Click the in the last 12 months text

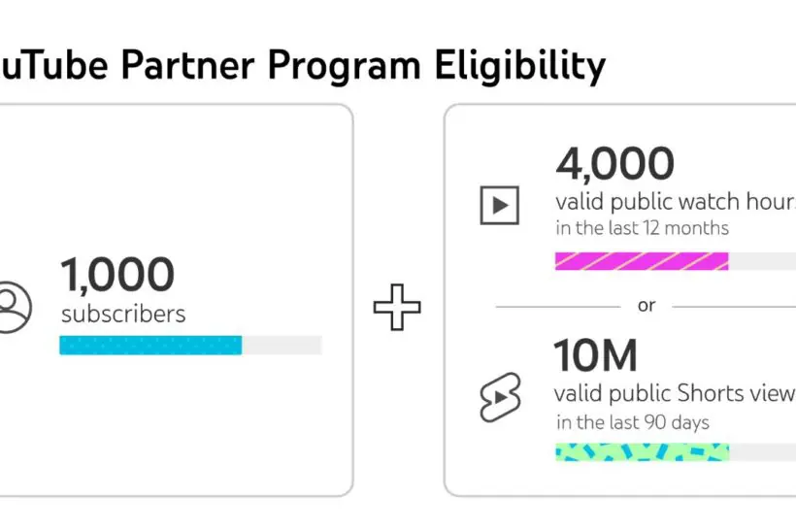(643, 228)
